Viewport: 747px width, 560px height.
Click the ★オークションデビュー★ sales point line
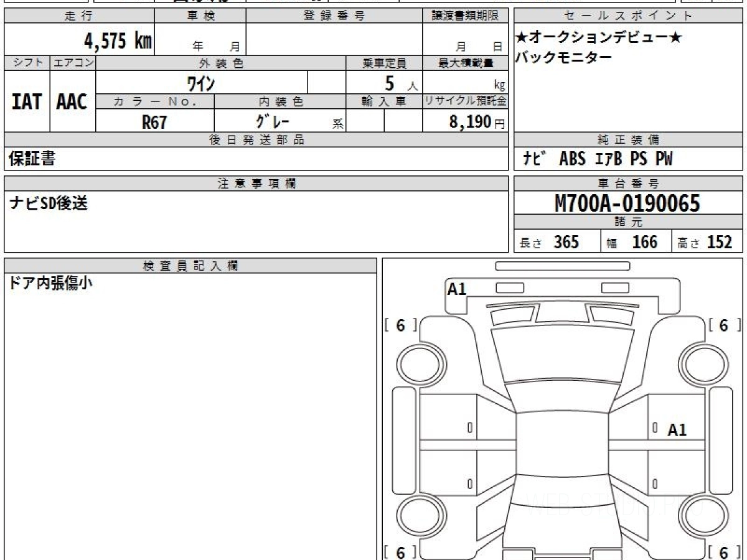[x=599, y=37]
